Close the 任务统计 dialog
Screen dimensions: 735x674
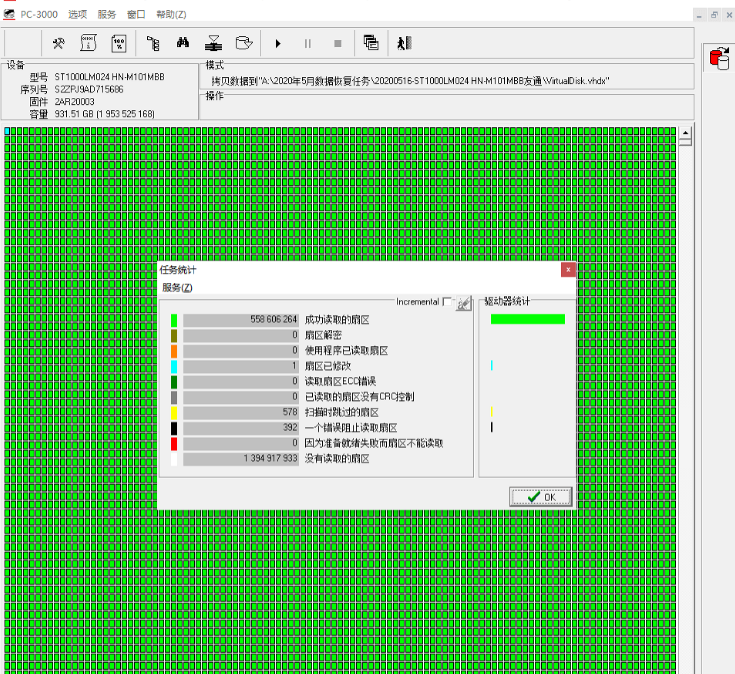tap(568, 270)
